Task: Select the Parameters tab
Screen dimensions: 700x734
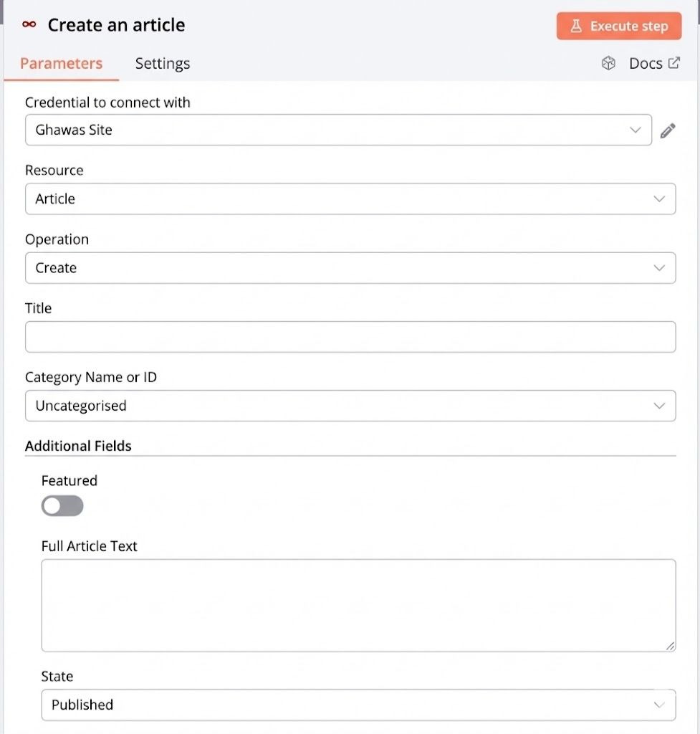Action: (61, 64)
